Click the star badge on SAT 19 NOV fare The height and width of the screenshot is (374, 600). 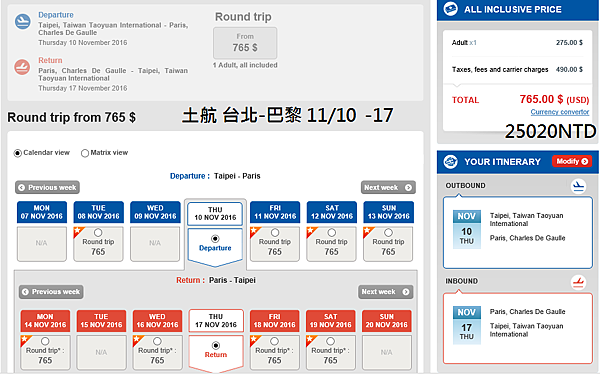pos(311,340)
